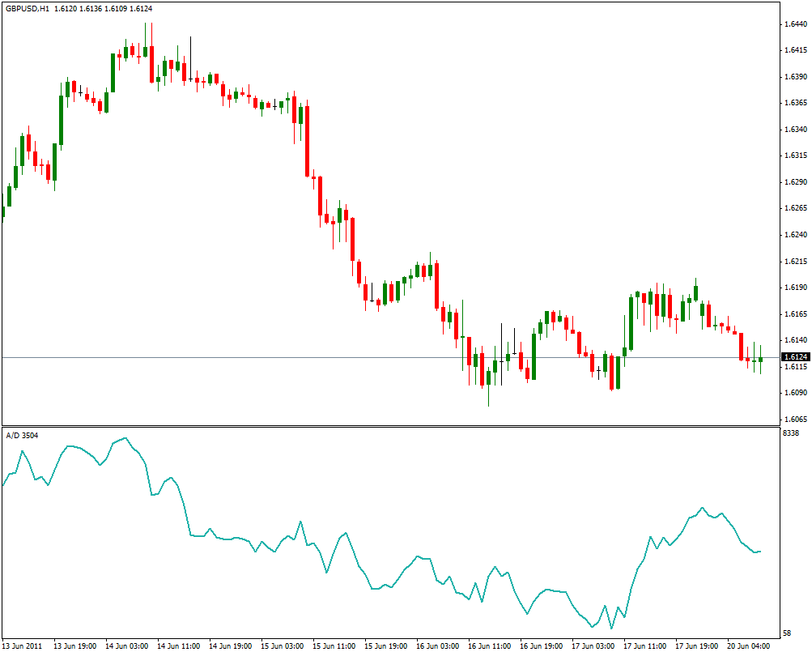Click the 1.6215 price axis label
812x652 pixels.
point(796,262)
